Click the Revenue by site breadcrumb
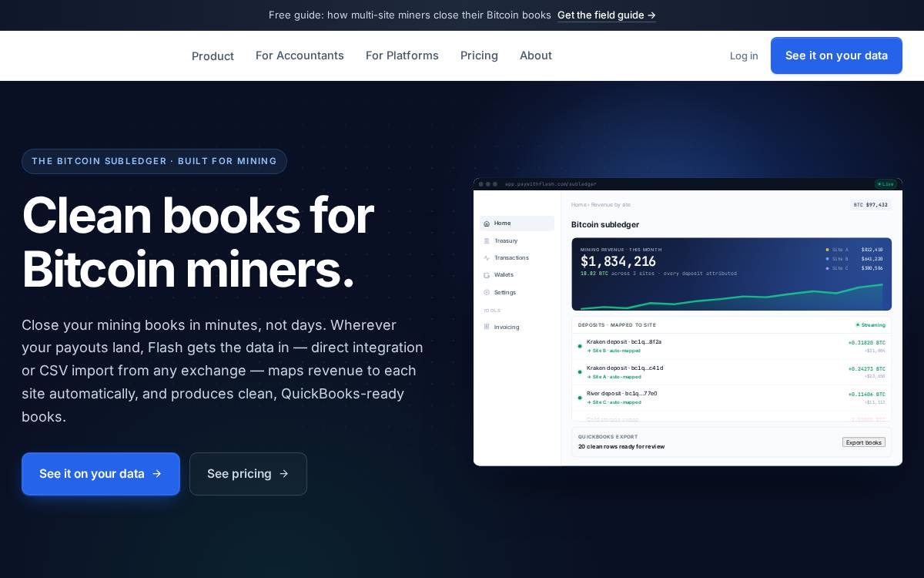924x578 pixels. 610,205
